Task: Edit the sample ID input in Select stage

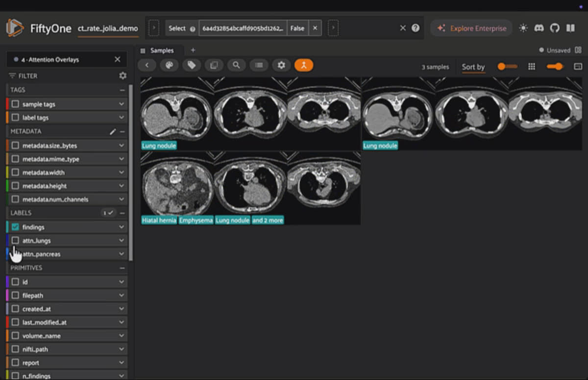Action: [x=243, y=28]
